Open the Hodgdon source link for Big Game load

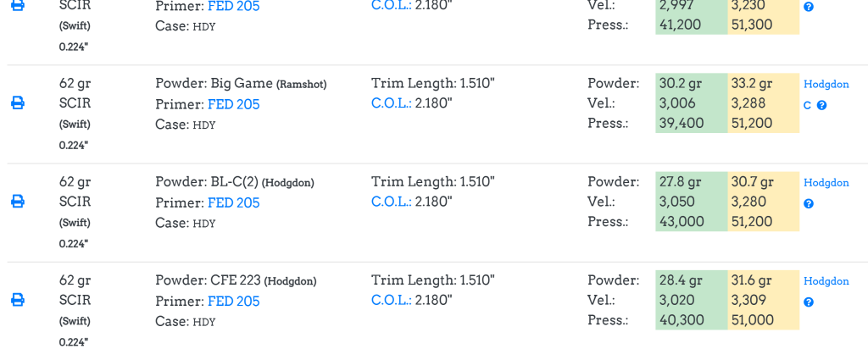point(826,84)
